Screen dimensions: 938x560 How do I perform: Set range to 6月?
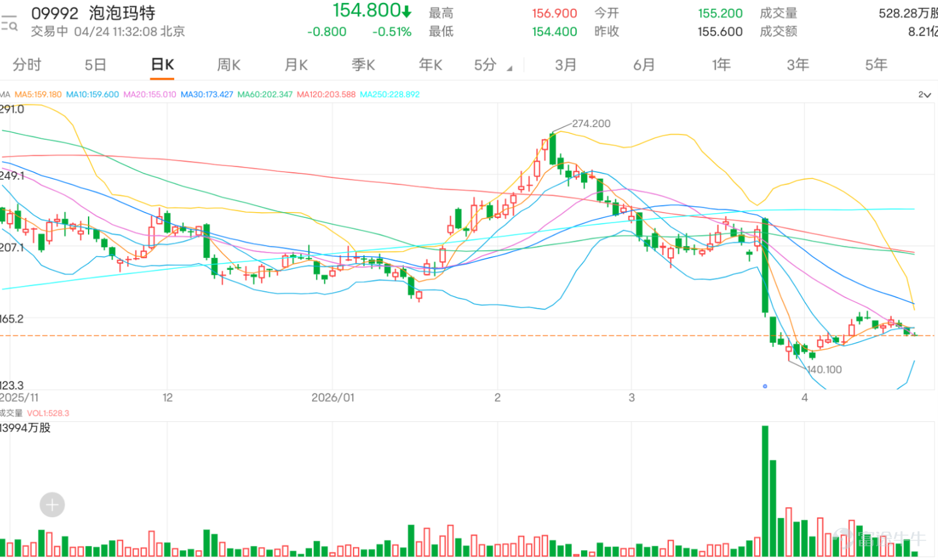coord(644,64)
